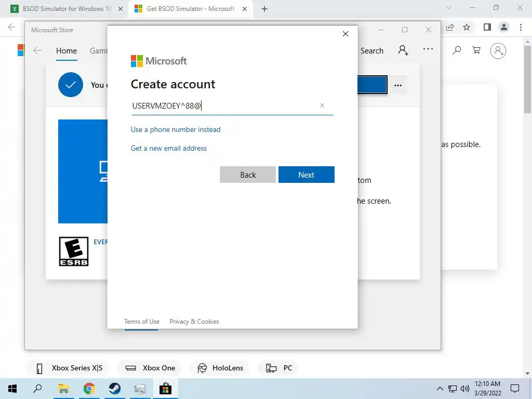The image size is (532, 399).
Task: Click the page vertical scrollbar
Action: click(527, 79)
